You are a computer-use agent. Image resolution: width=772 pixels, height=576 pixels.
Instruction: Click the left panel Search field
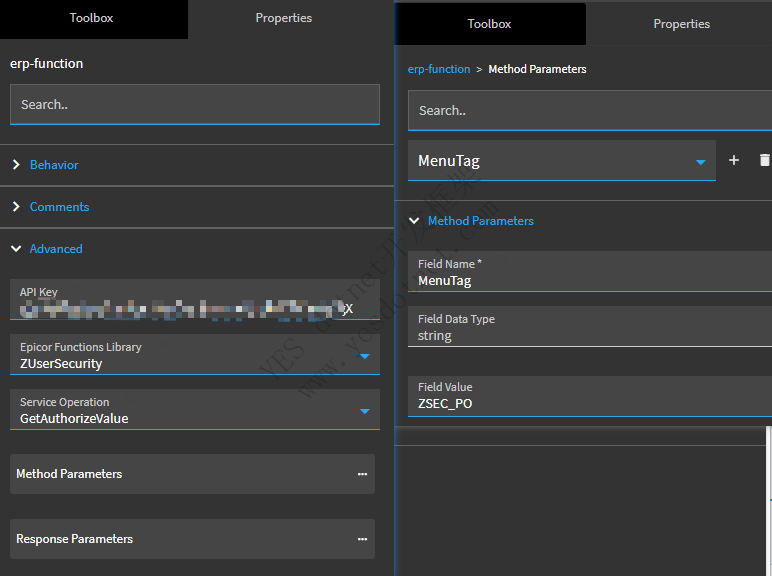pyautogui.click(x=194, y=104)
